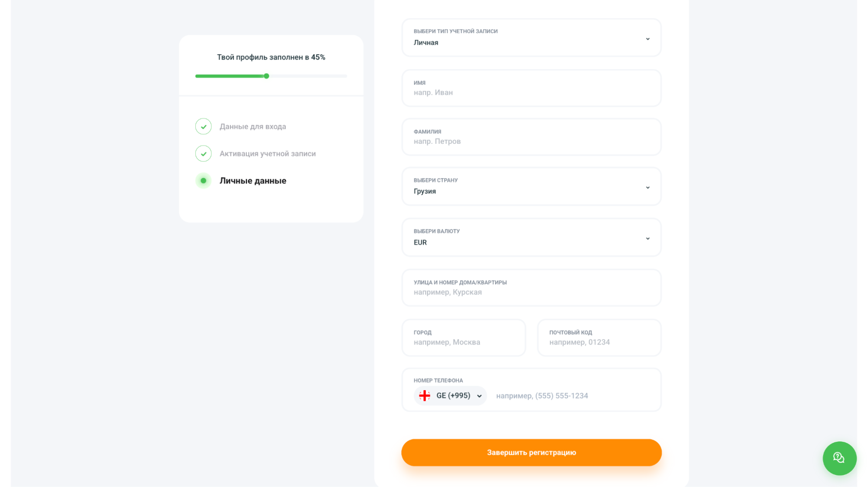The width and height of the screenshot is (868, 487).
Task: Click the Почтовый код input field
Action: coord(599,338)
